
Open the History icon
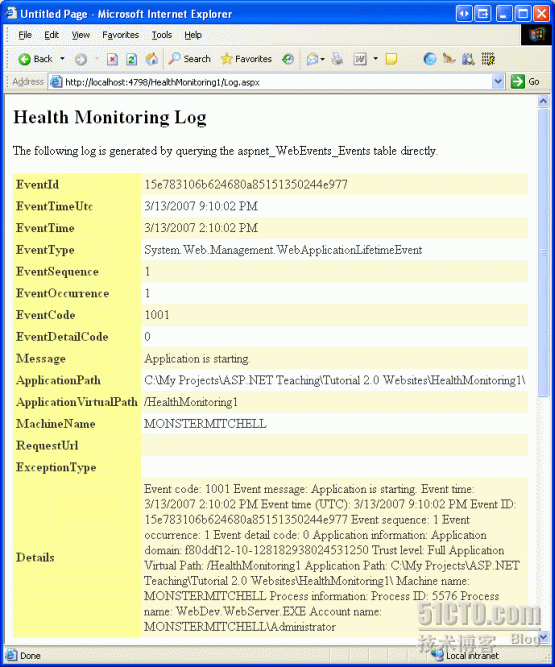click(x=288, y=59)
